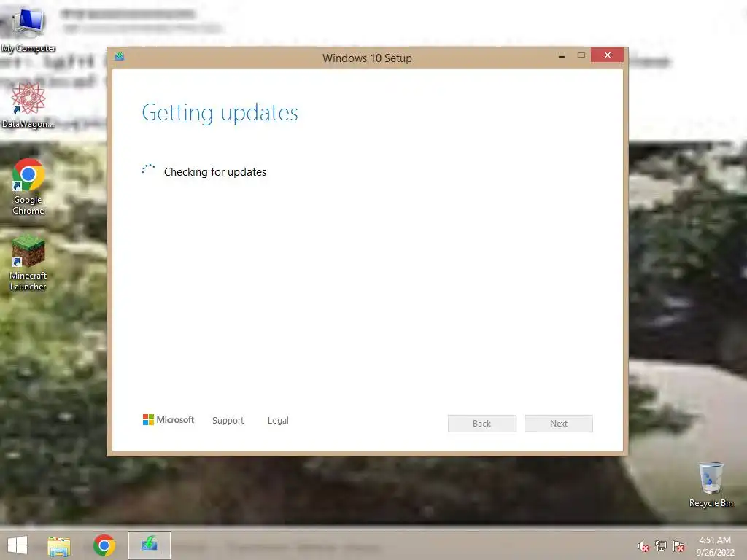This screenshot has height=560, width=747.
Task: Click the setup window title bar icon
Action: (119, 56)
